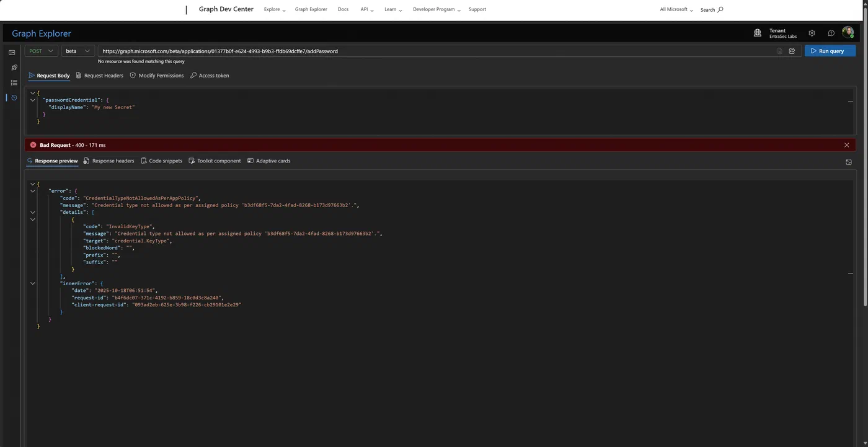The height and width of the screenshot is (447, 868).
Task: Open Graph Explorer settings gear
Action: (x=812, y=33)
